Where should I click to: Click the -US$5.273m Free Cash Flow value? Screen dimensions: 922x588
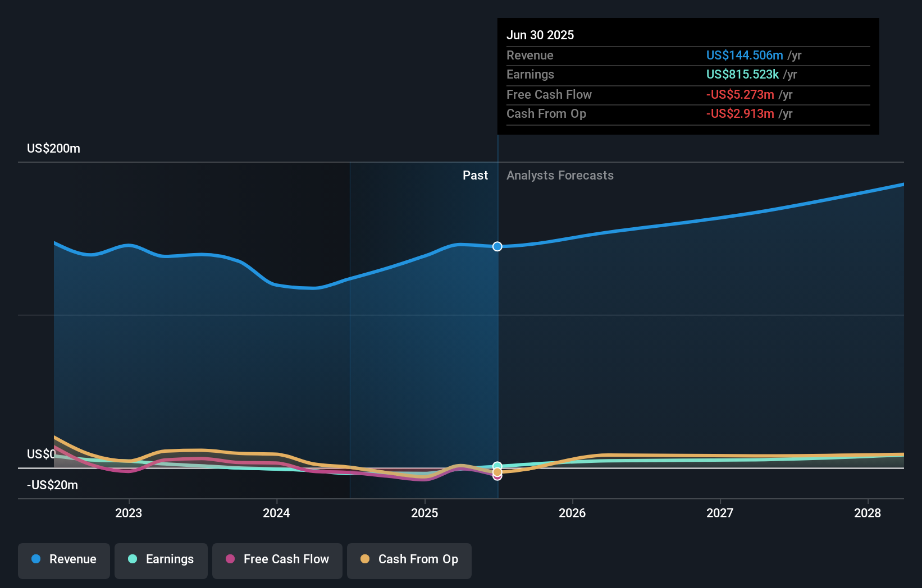739,94
